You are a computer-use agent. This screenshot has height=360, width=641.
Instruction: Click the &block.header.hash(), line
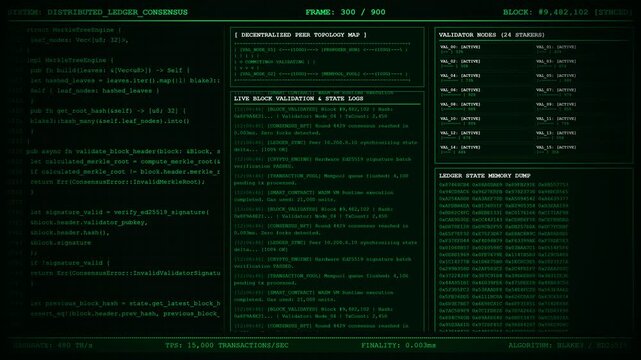click(70, 233)
